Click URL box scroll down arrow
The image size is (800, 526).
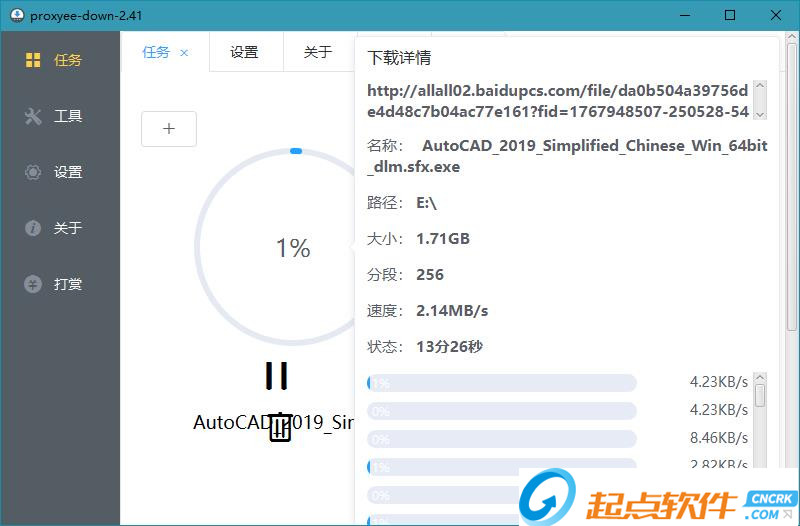760,114
